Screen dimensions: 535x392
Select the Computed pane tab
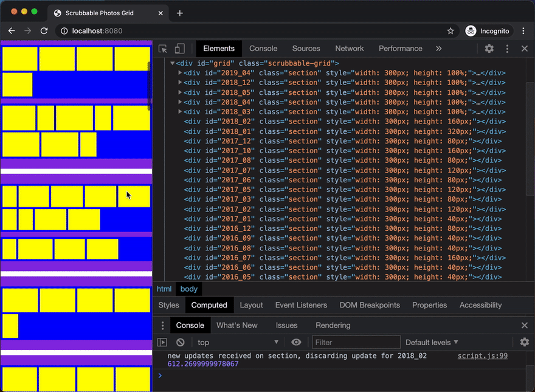tap(209, 305)
